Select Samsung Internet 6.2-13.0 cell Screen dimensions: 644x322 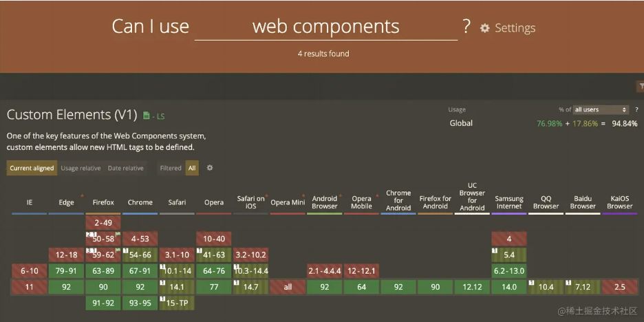click(509, 271)
